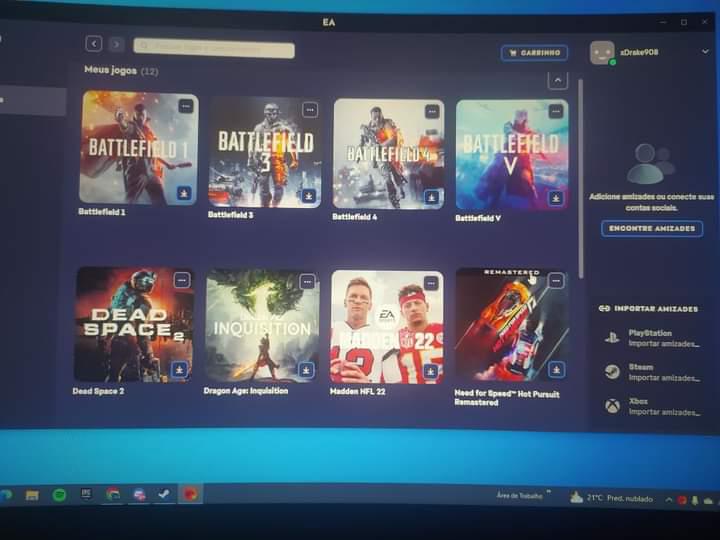Click 'Need for Speed Hot Pursuit Remastered' title
Image resolution: width=720 pixels, height=540 pixels.
[x=507, y=398]
